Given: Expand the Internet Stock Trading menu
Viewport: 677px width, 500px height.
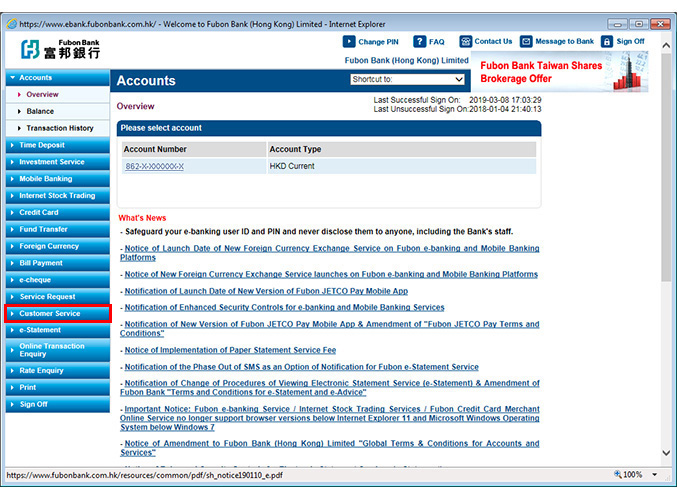Looking at the screenshot, I should click(x=57, y=196).
